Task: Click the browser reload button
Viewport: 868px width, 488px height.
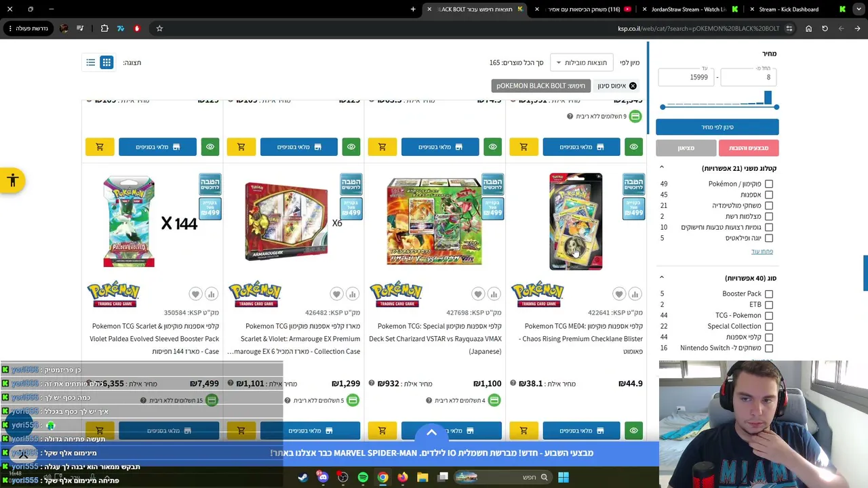Action: click(x=825, y=28)
